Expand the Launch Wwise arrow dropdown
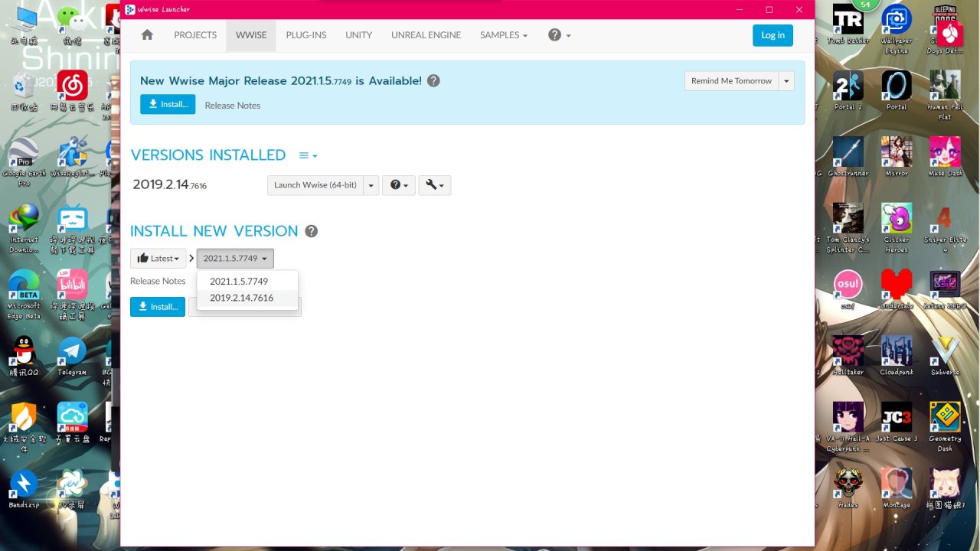 click(x=371, y=185)
